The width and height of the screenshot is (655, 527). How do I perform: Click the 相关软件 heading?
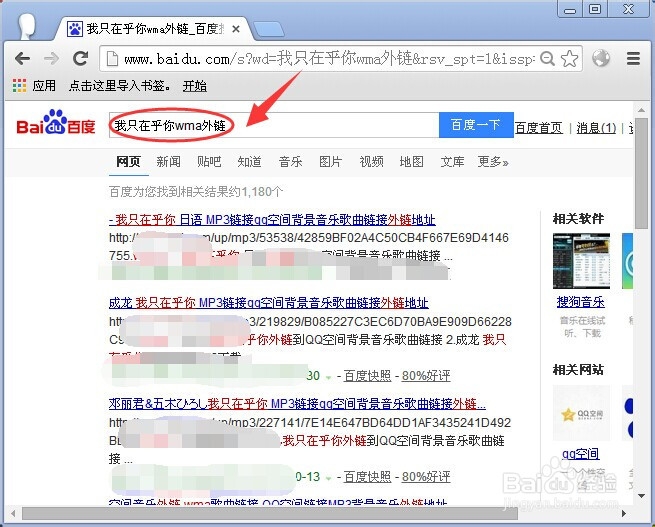coord(578,218)
